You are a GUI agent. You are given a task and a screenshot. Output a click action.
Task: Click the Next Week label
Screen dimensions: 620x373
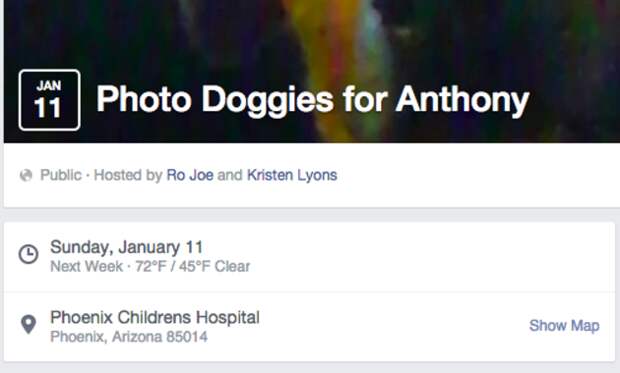(87, 267)
